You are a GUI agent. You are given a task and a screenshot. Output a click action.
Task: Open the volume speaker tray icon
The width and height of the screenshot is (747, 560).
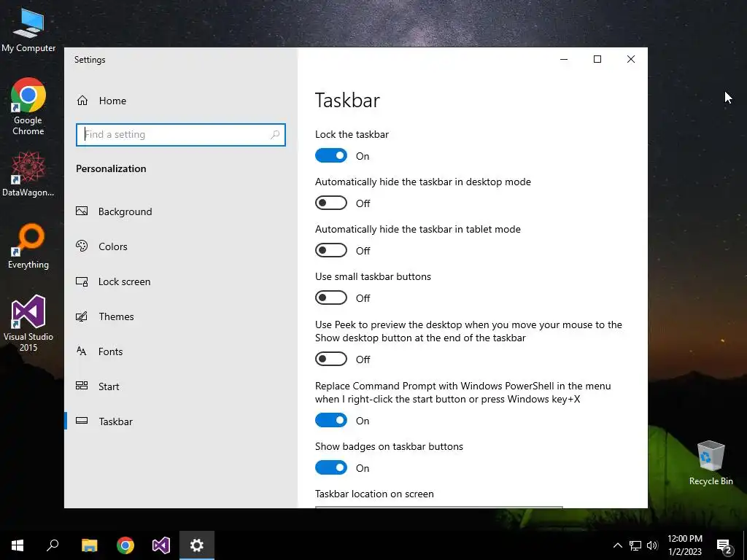click(652, 545)
